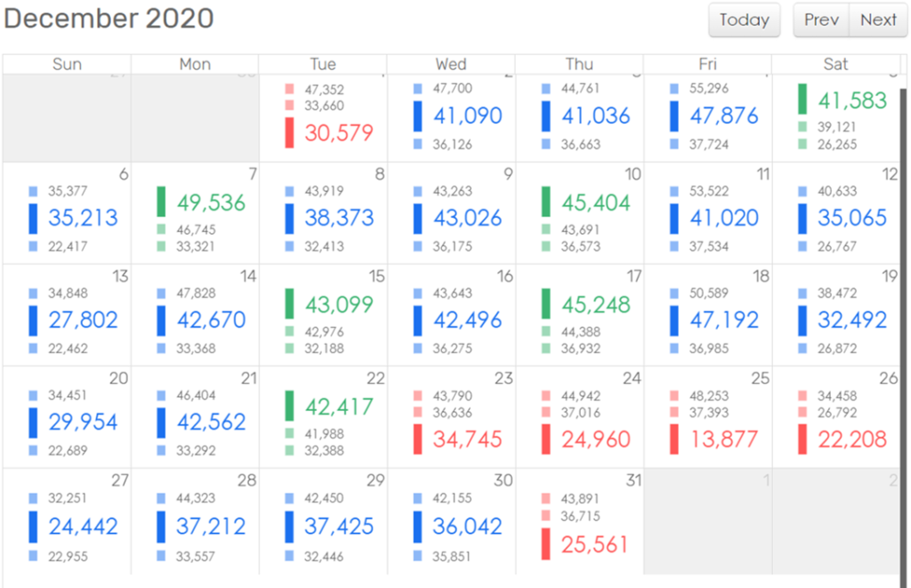Click the blue bar beside 24,442
This screenshot has width=911, height=588.
(33, 526)
